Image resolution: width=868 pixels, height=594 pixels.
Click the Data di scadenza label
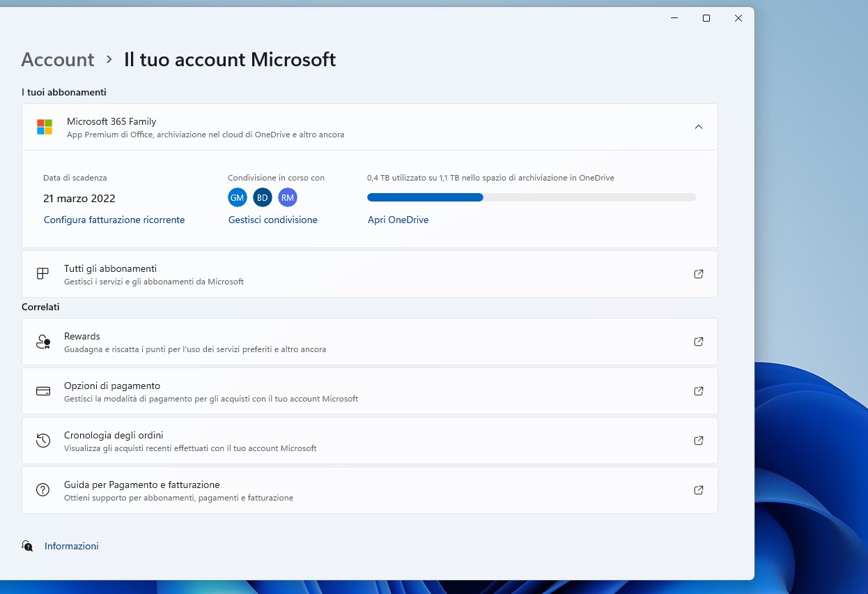(75, 178)
